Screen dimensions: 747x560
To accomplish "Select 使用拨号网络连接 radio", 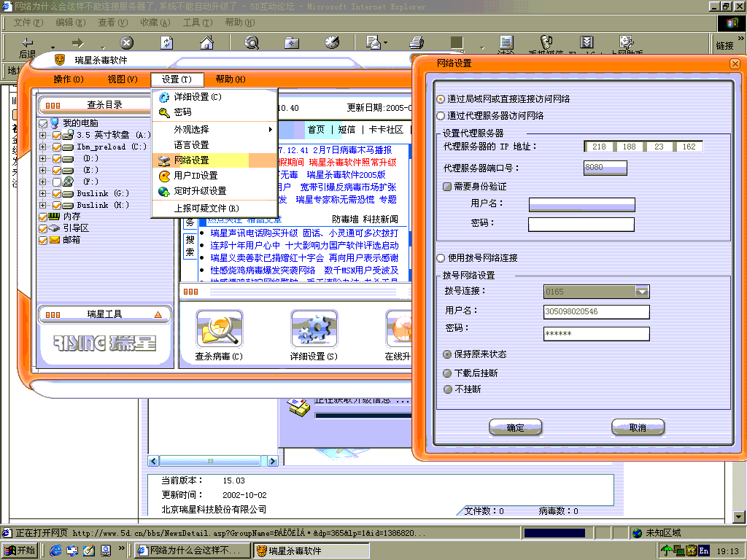I will tap(441, 258).
